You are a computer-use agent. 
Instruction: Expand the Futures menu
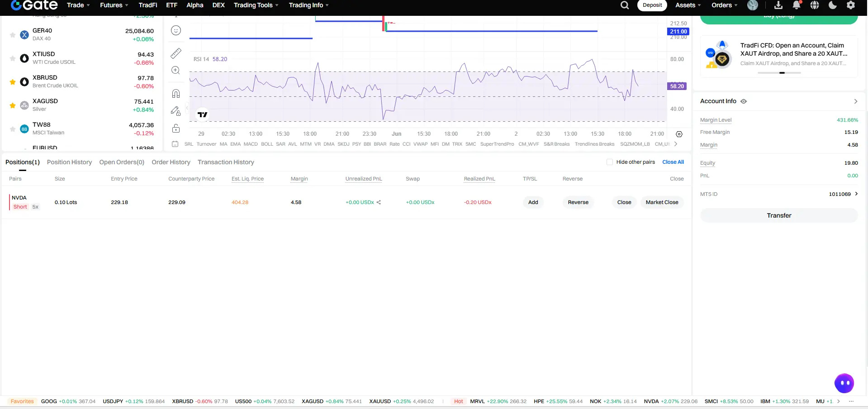point(114,5)
